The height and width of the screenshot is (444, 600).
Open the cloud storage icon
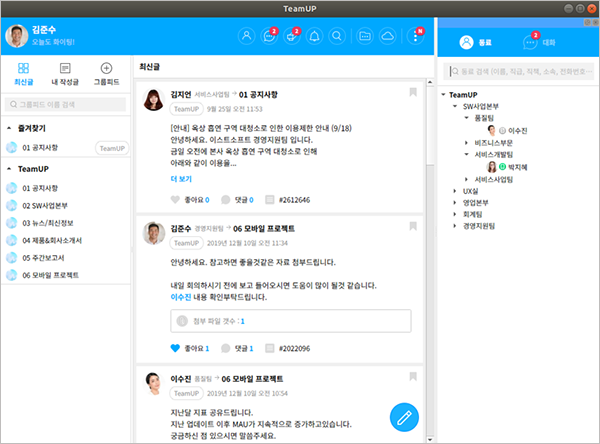coord(388,36)
